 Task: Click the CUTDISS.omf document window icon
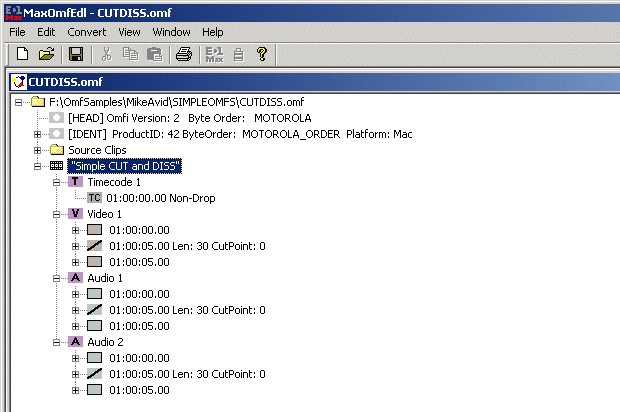pyautogui.click(x=18, y=82)
